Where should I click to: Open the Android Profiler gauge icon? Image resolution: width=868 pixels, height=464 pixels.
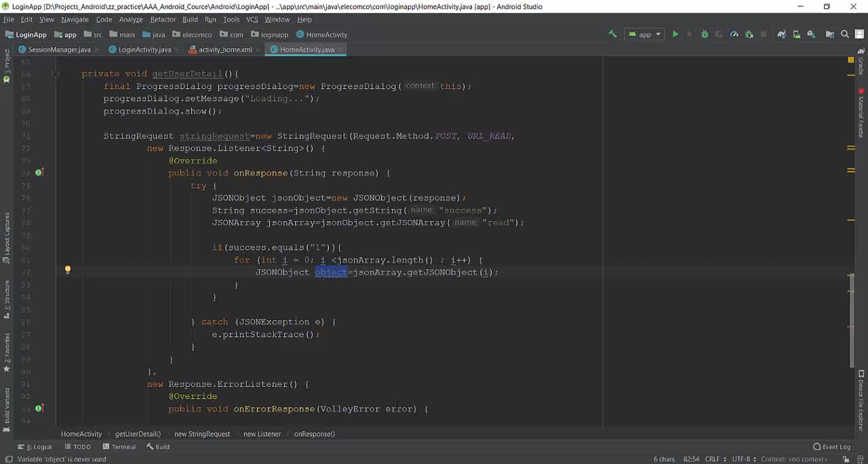pyautogui.click(x=734, y=34)
